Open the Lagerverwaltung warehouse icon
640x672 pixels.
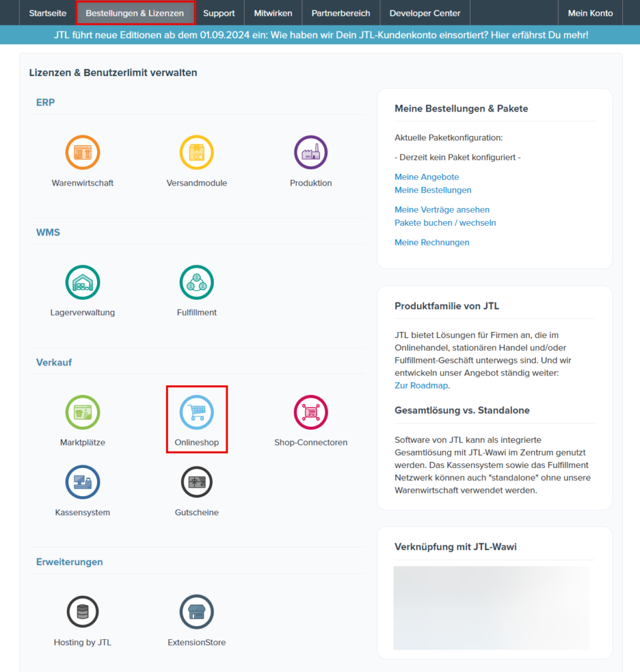83,282
